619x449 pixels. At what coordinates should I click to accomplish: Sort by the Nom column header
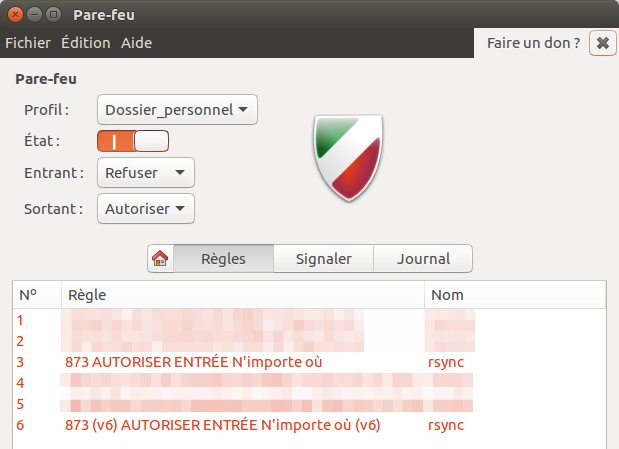click(x=515, y=295)
